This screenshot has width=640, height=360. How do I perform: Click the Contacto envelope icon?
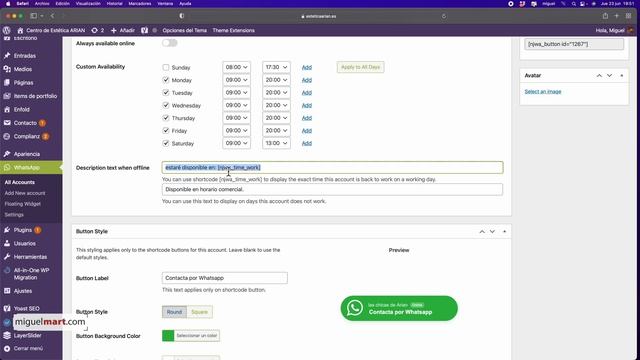(x=7, y=123)
